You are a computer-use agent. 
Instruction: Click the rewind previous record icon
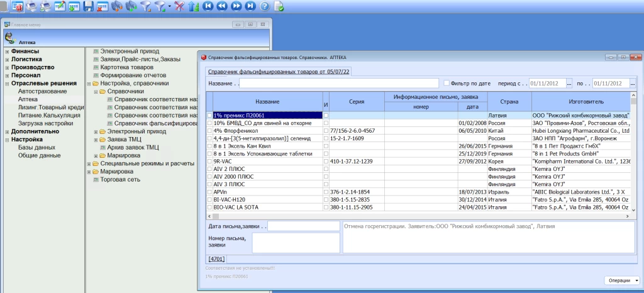[222, 6]
